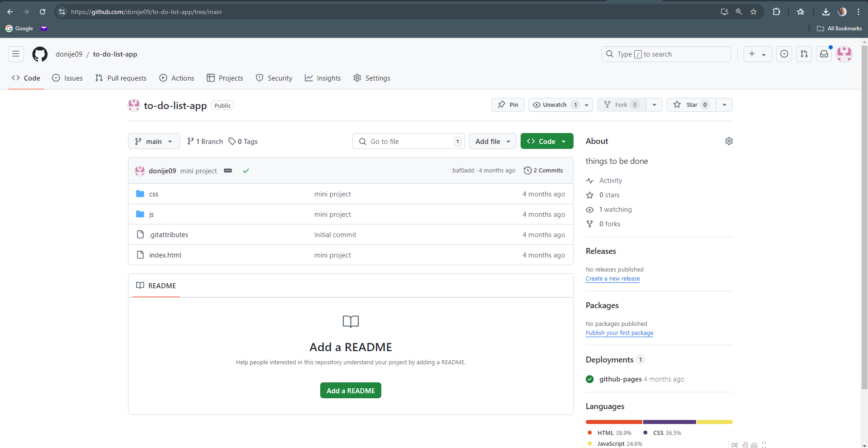The height and width of the screenshot is (448, 868).
Task: Click the red HTML segment of language bar
Action: [x=614, y=422]
